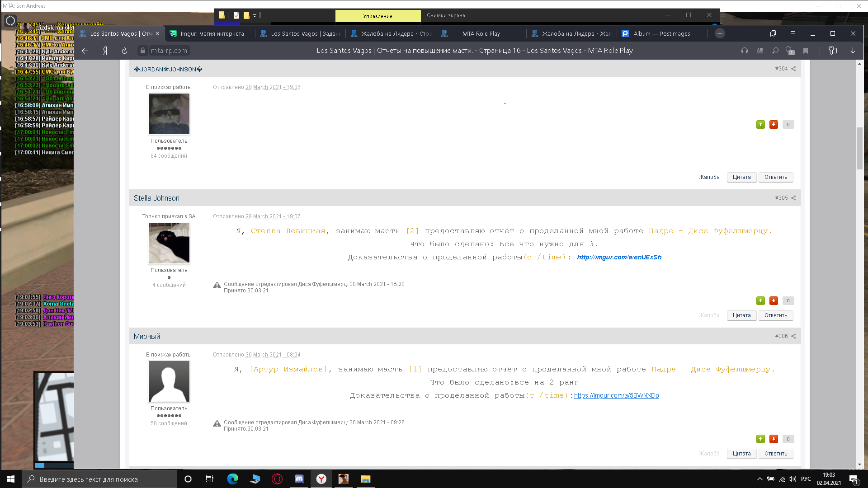
Task: Downvote post #306 with red arrow
Action: click(x=774, y=439)
